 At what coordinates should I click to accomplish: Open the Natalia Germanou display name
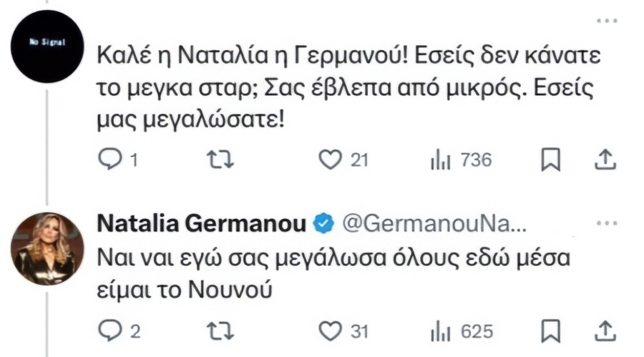(x=202, y=224)
